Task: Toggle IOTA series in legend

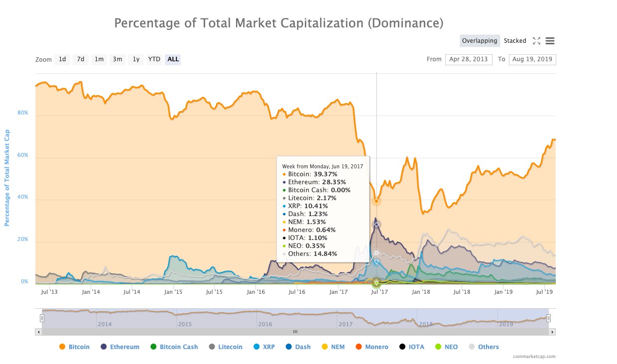Action: coord(412,347)
